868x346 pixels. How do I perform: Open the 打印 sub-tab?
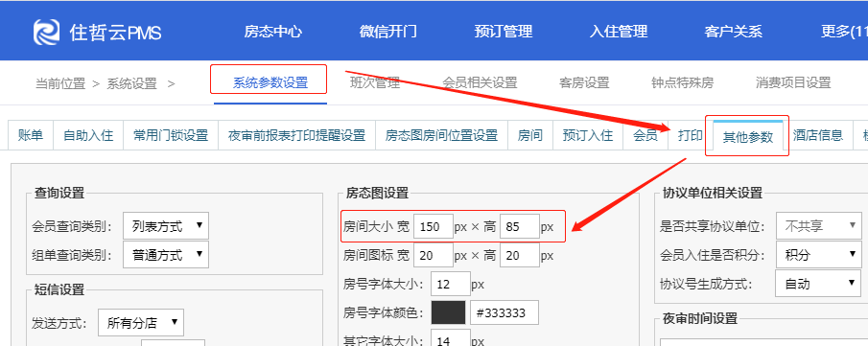[x=691, y=135]
